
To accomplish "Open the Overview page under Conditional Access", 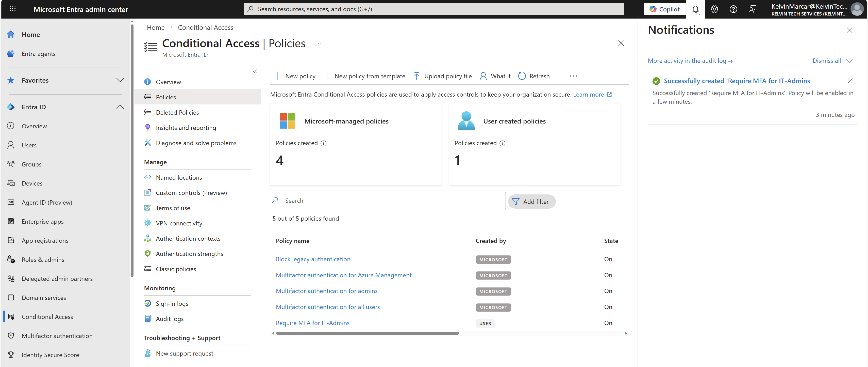I will pyautogui.click(x=169, y=82).
